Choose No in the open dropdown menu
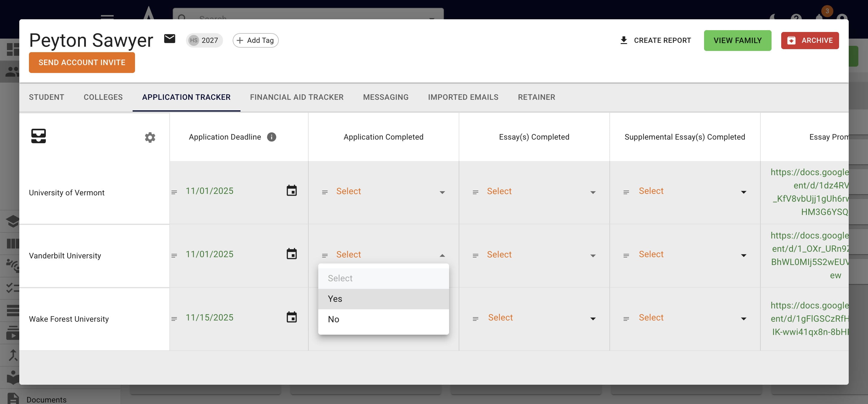The width and height of the screenshot is (868, 404). pos(383,319)
